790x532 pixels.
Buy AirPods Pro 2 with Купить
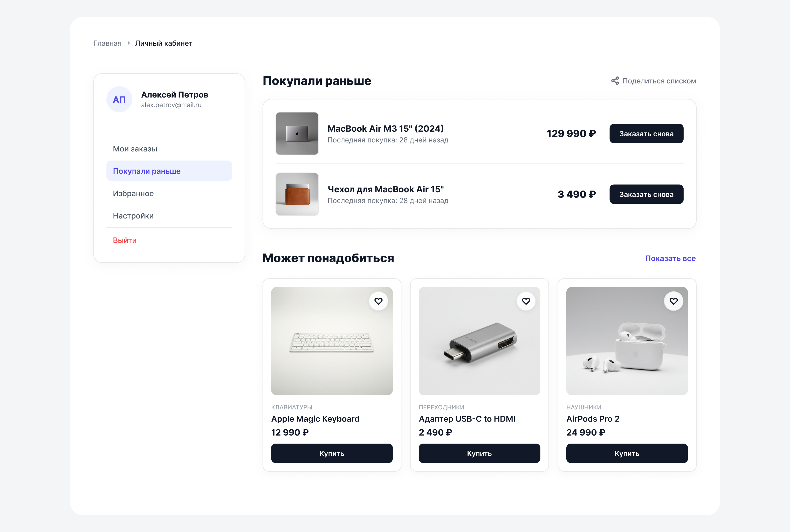[627, 453]
